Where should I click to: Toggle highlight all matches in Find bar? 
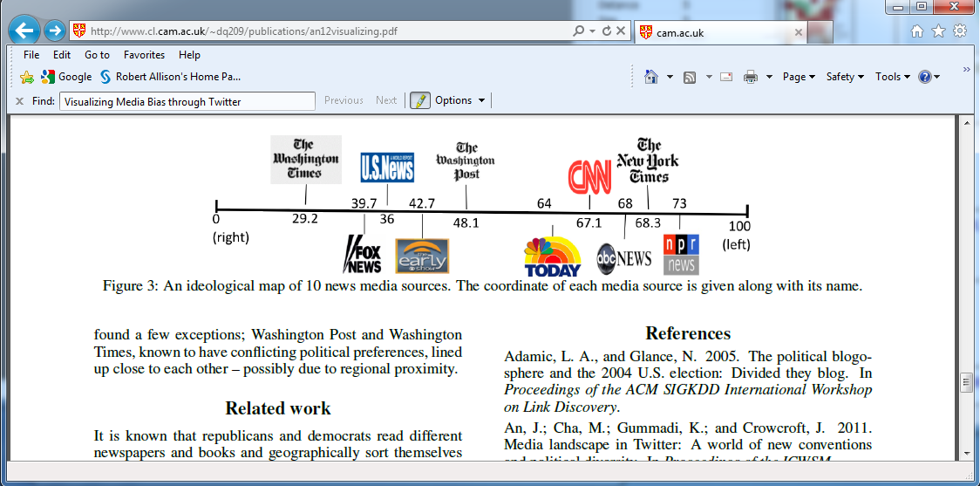(x=420, y=100)
